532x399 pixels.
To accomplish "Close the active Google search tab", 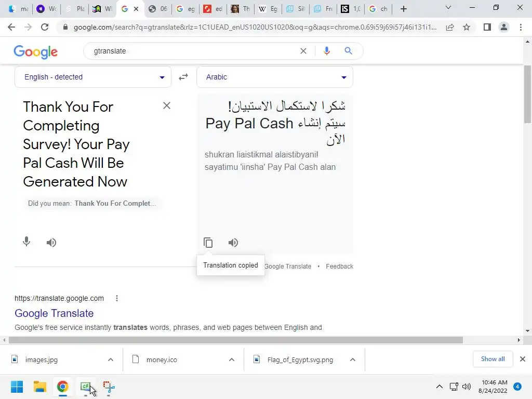I will point(136,9).
